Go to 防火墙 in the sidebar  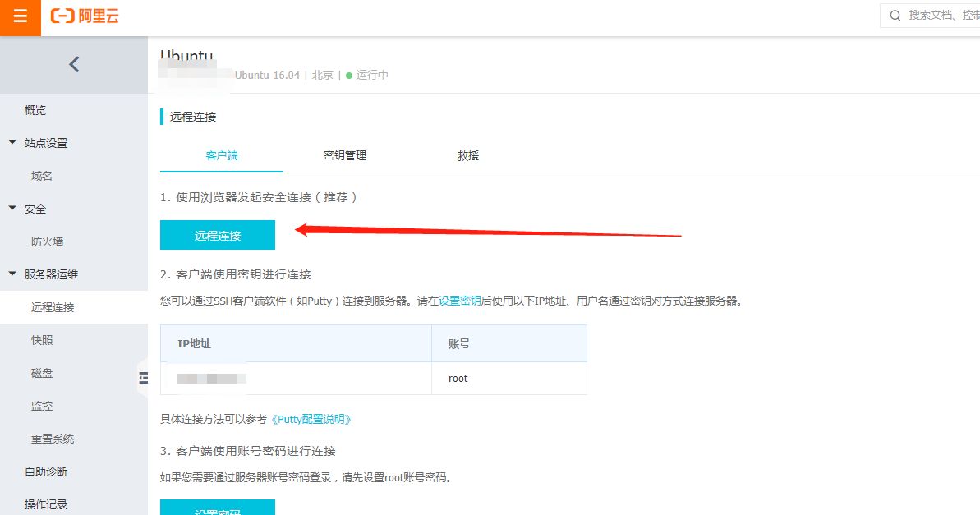coord(48,241)
